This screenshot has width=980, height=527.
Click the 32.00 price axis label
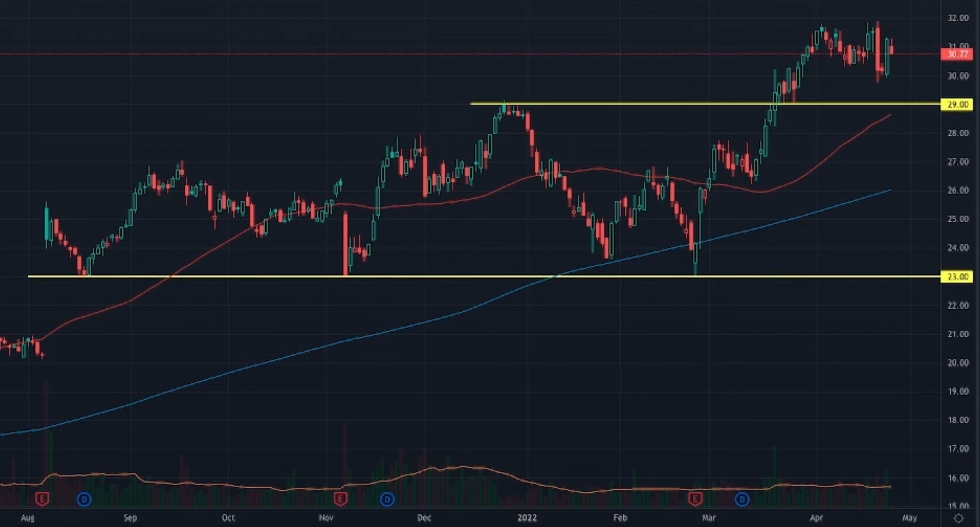tap(957, 18)
